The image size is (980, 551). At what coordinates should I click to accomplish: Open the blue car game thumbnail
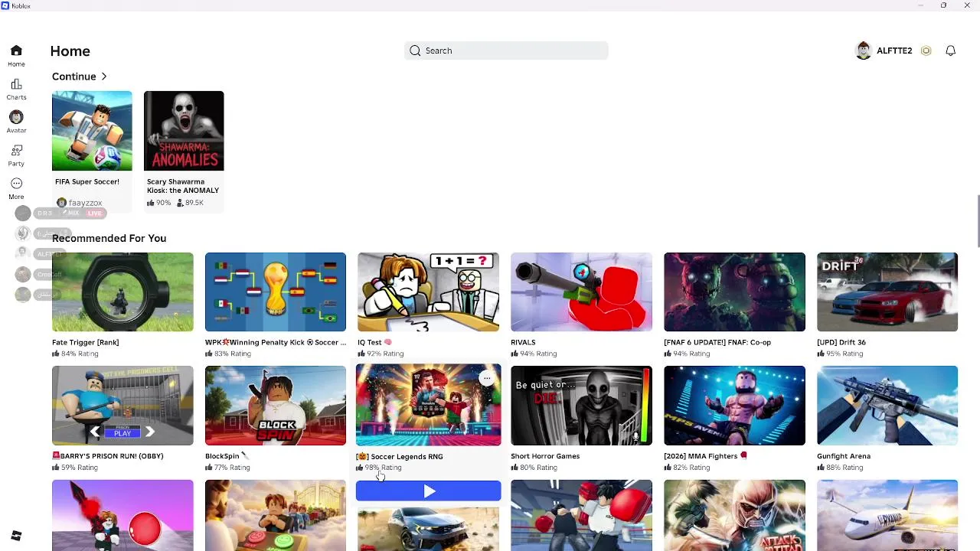429,527
